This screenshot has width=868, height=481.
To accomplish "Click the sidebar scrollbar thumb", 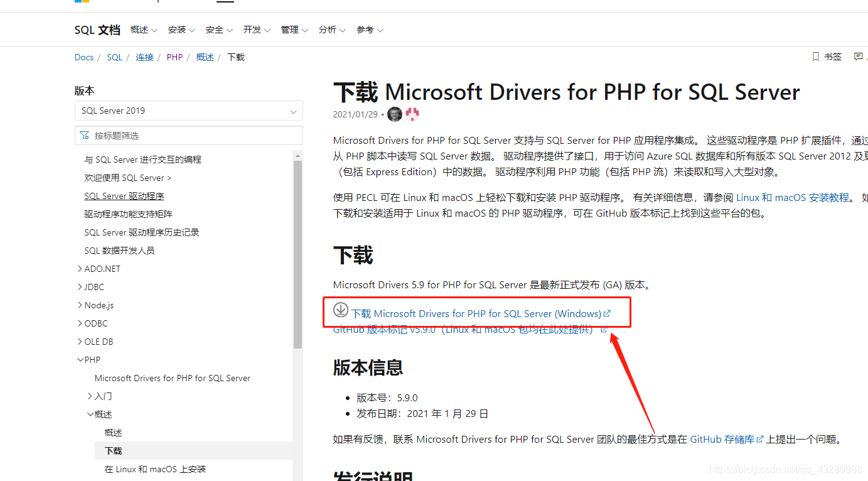I will [297, 254].
